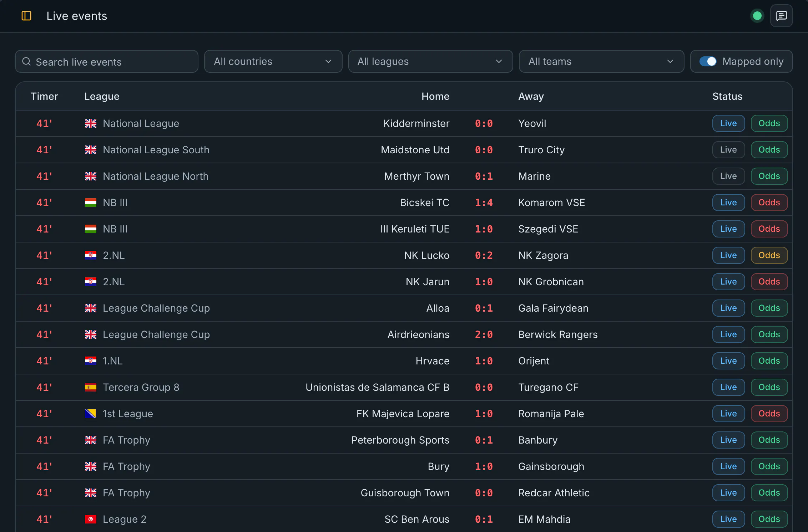The image size is (808, 532).
Task: Click the green connection status indicator
Action: 757,16
